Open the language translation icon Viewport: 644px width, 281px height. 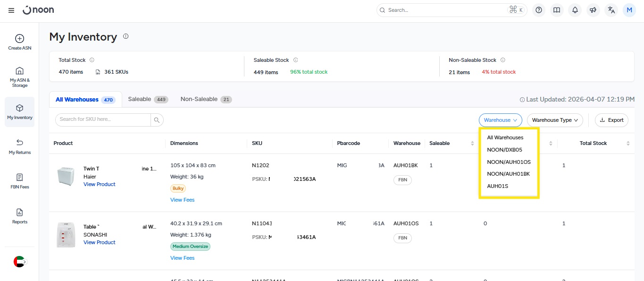(x=611, y=10)
